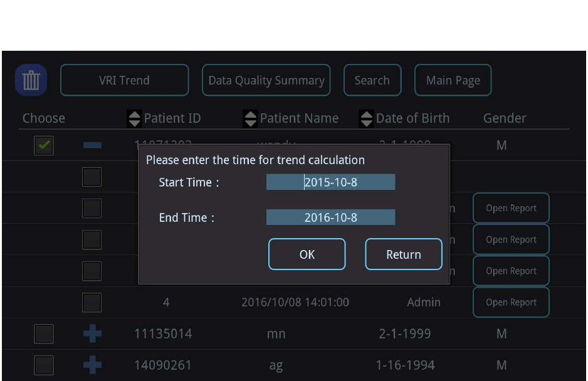Open the VRI Trend view

pyautogui.click(x=124, y=80)
